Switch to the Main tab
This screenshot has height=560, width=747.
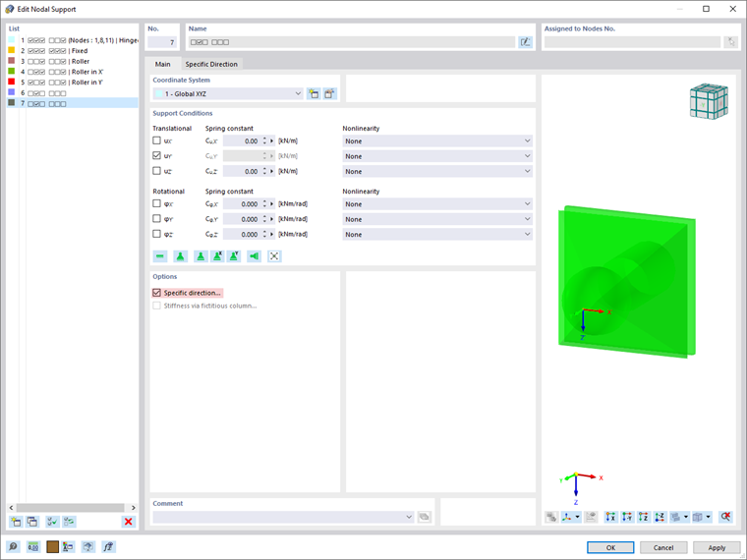(162, 64)
